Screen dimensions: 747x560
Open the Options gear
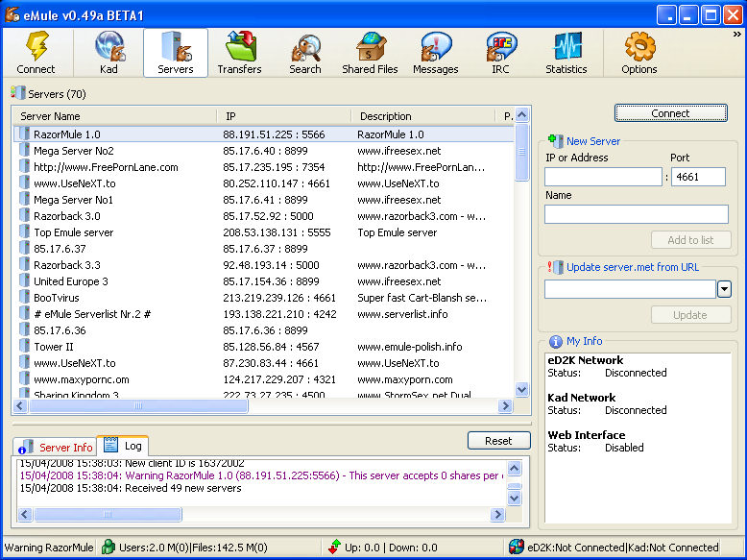(639, 53)
